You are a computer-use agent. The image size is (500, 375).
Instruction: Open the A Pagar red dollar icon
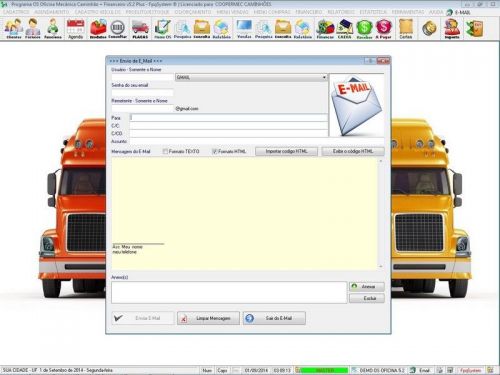coord(383,29)
